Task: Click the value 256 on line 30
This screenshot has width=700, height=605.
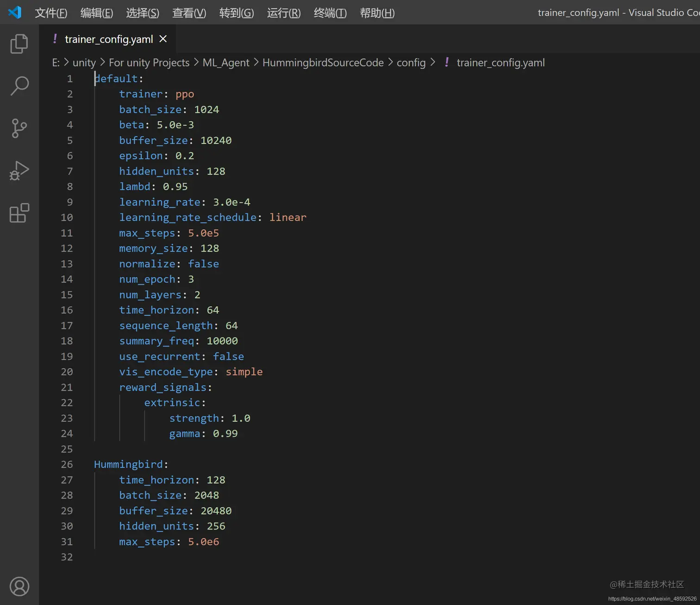Action: (x=216, y=526)
